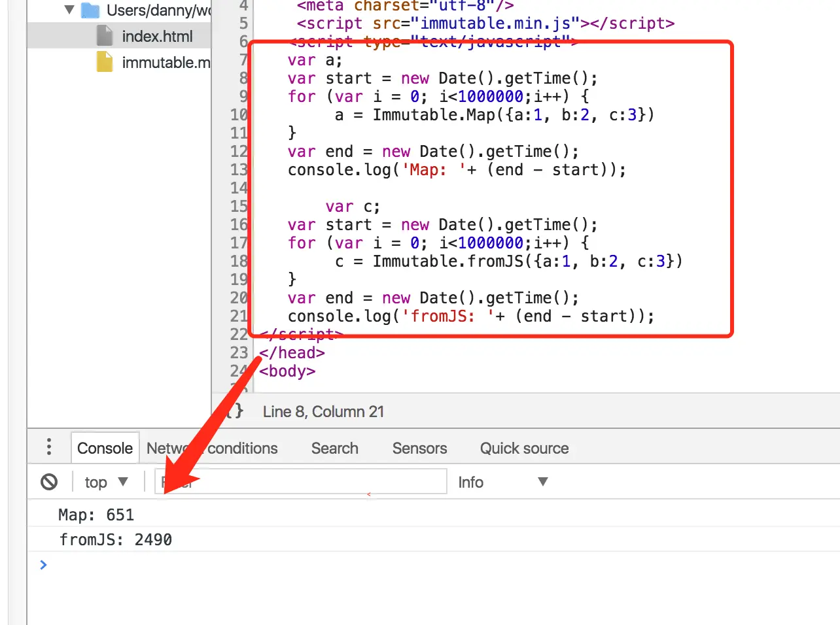The image size is (840, 625).
Task: Click the for loop code on line 9
Action: 438,97
